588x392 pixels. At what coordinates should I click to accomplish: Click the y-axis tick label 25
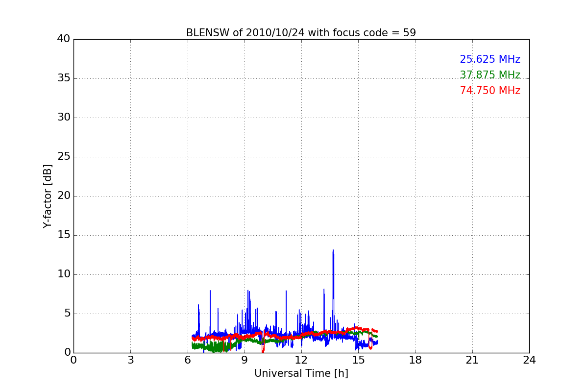[63, 157]
